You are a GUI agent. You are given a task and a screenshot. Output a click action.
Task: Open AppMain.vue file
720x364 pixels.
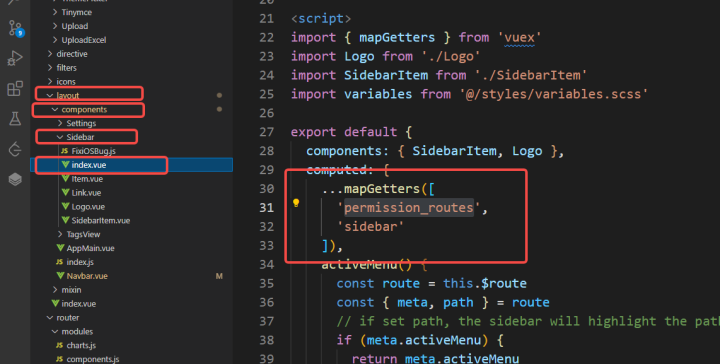[x=90, y=248]
